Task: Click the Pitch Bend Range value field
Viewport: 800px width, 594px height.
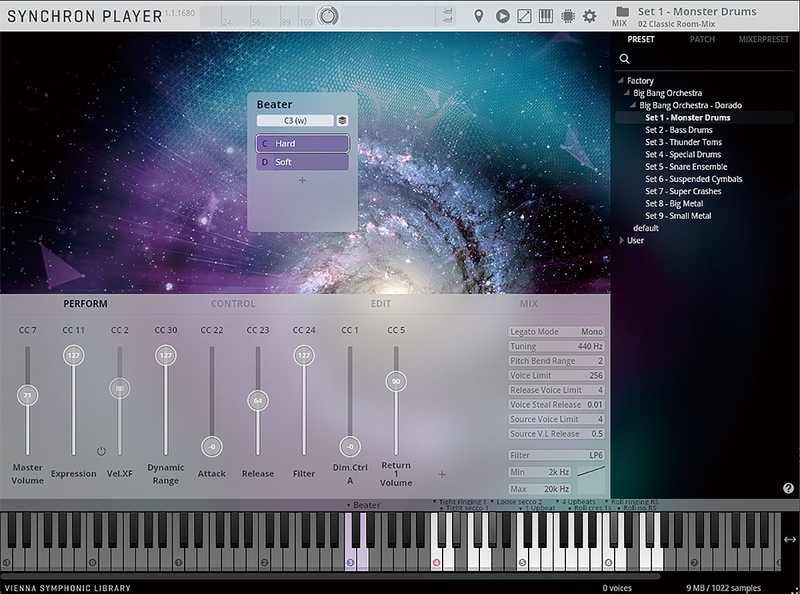Action: click(x=556, y=361)
